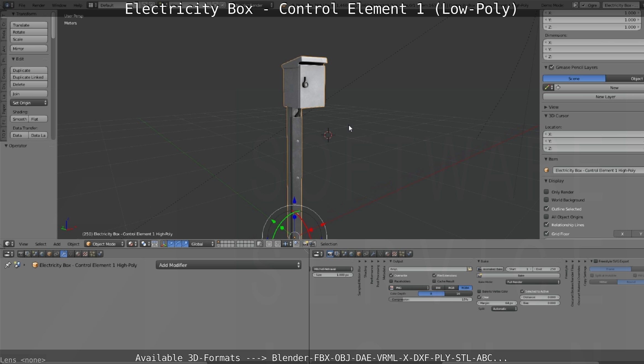The height and width of the screenshot is (364, 644).
Task: Toggle the Overwrite checkbox
Action: click(391, 275)
